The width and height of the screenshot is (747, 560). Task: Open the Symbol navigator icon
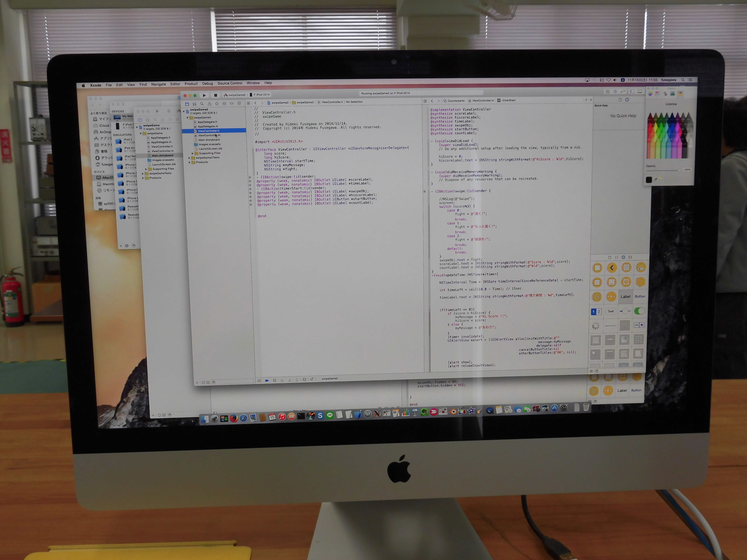pyautogui.click(x=195, y=104)
